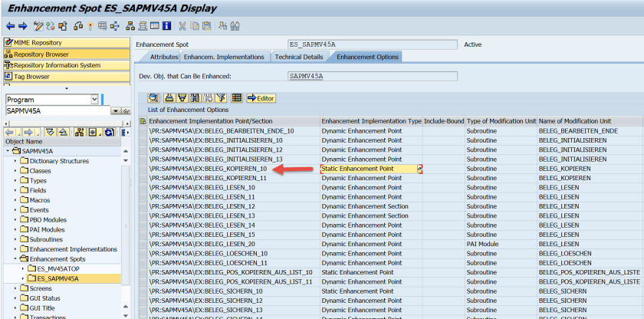The image size is (644, 319).
Task: Open the Attributes tab
Action: pos(164,58)
